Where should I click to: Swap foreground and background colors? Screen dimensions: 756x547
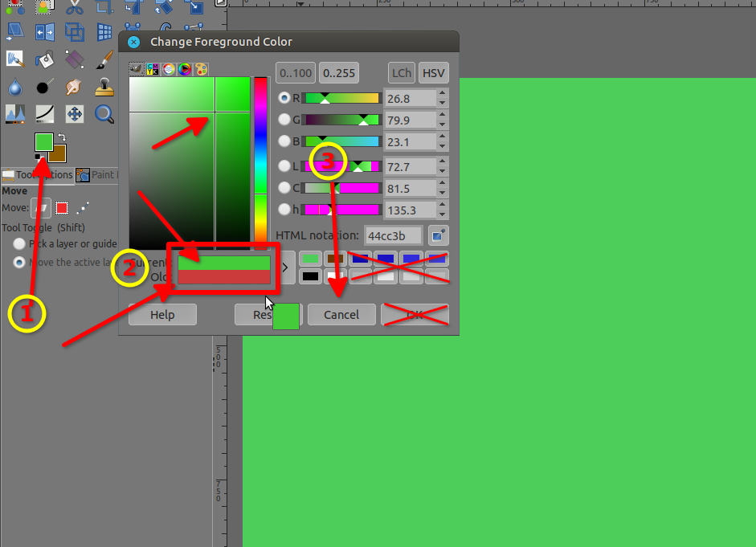click(61, 138)
